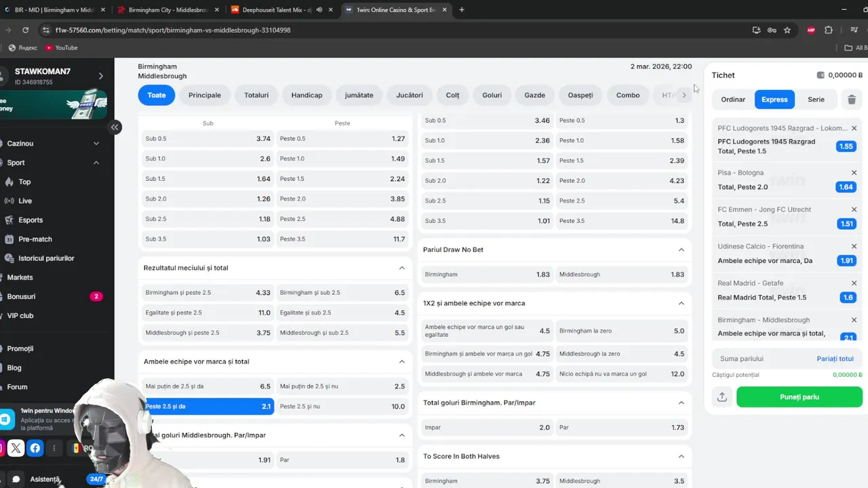Image resolution: width=868 pixels, height=488 pixels.
Task: Click the green Puneți pariu button
Action: pyautogui.click(x=800, y=397)
